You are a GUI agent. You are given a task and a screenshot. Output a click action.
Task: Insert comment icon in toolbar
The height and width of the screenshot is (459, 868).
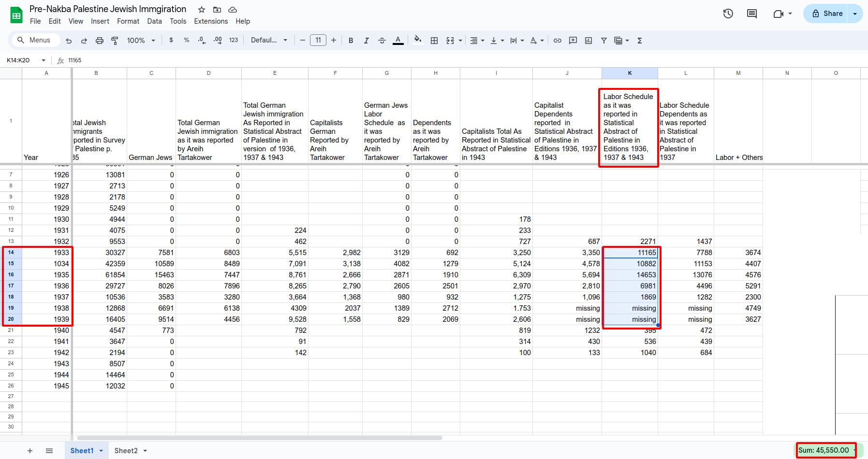click(x=573, y=41)
